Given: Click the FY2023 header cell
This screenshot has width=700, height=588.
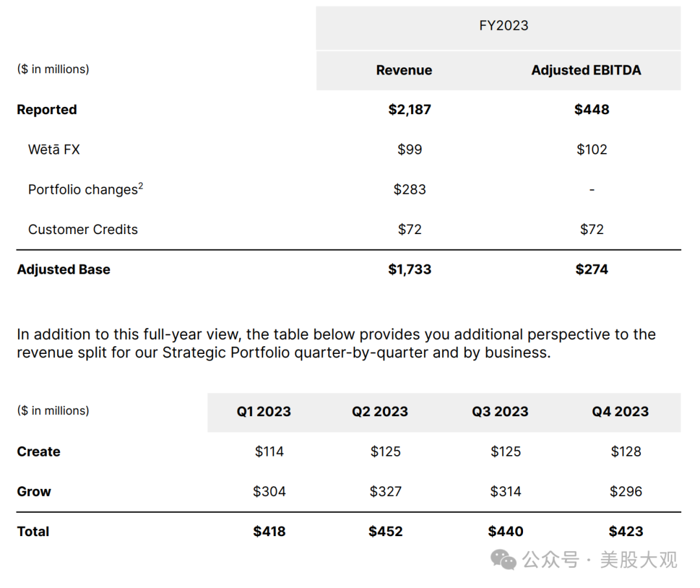Looking at the screenshot, I should point(504,26).
